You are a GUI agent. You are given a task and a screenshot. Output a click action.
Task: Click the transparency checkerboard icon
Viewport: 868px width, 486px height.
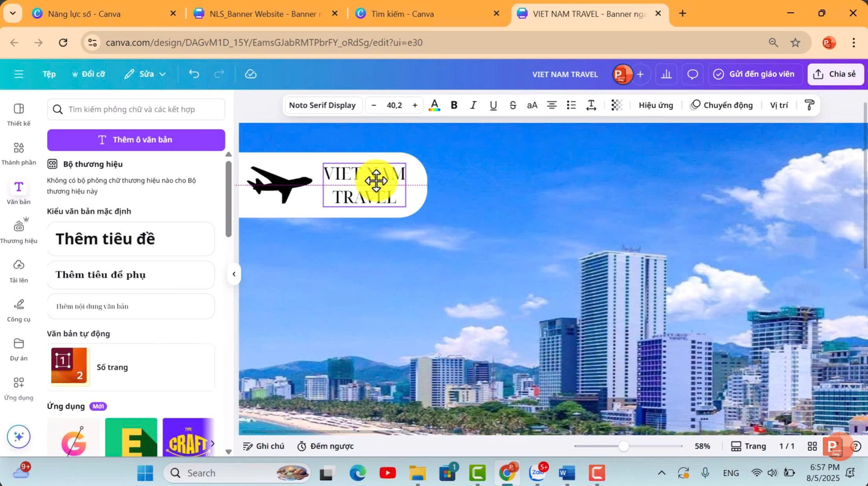point(617,105)
